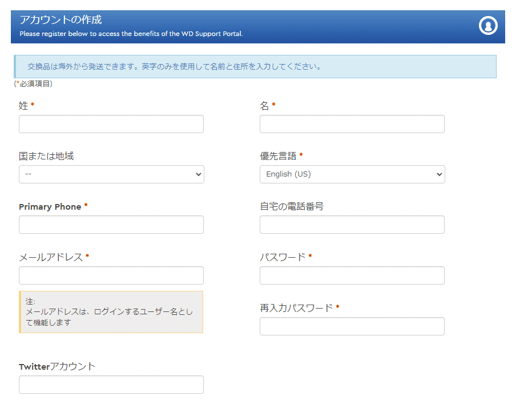Click the 再入力パスワード label
Viewport: 532px width, 404px height.
click(x=296, y=308)
